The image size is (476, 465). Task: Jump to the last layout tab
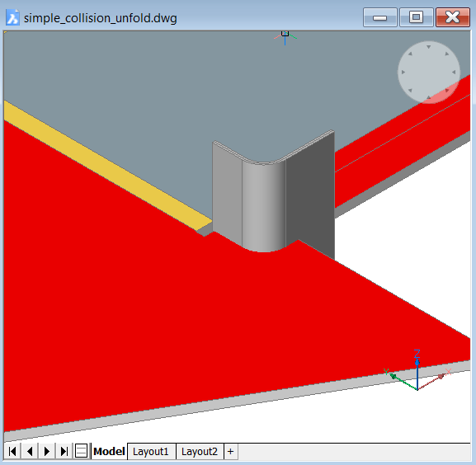[x=64, y=451]
